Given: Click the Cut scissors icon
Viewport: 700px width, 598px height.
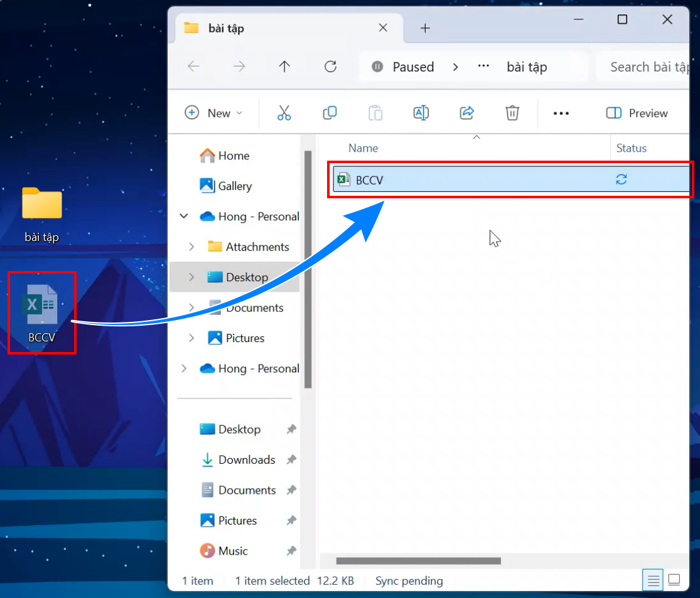Looking at the screenshot, I should (x=284, y=113).
